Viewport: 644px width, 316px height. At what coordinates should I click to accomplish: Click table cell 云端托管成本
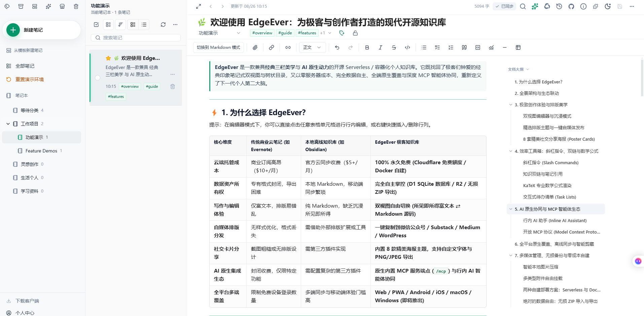click(228, 167)
